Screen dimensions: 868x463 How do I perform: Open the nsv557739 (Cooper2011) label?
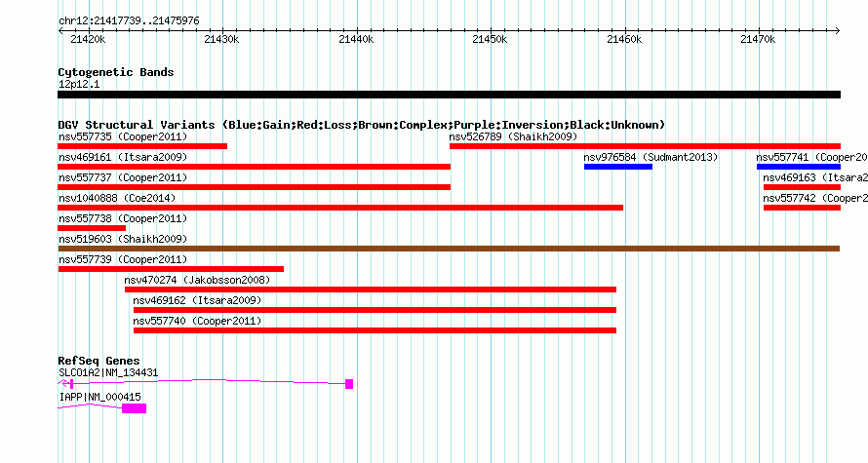click(123, 259)
